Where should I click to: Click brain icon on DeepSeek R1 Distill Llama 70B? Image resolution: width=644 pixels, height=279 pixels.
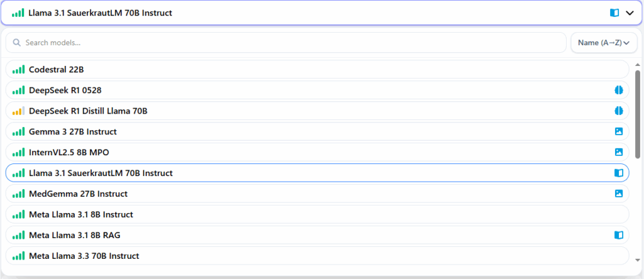pyautogui.click(x=618, y=111)
